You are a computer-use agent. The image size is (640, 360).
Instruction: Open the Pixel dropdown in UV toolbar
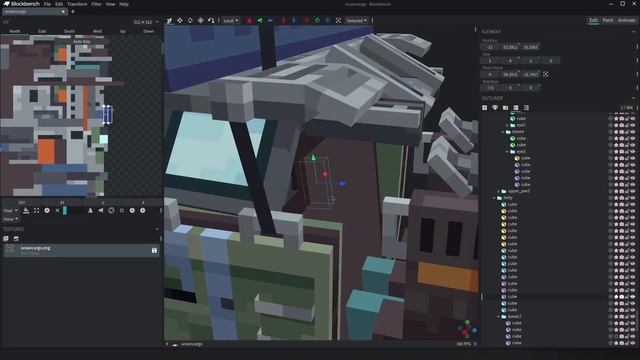(10, 211)
